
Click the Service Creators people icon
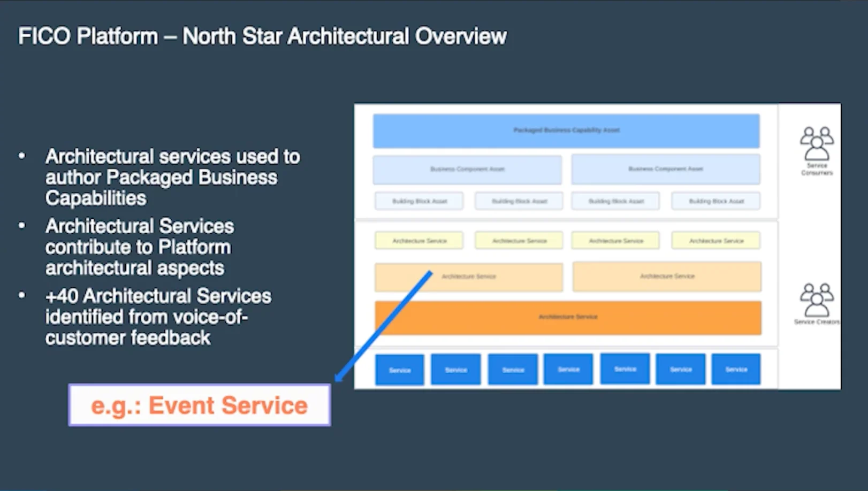pos(817,300)
